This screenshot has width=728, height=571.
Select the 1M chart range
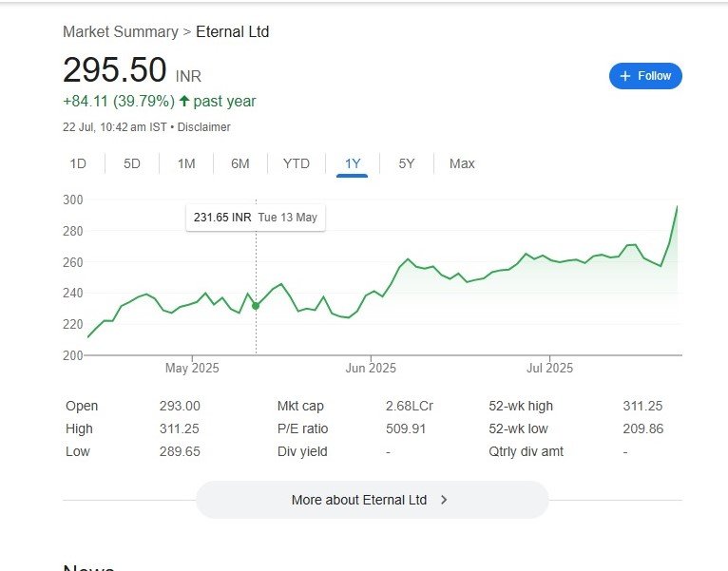tap(186, 163)
